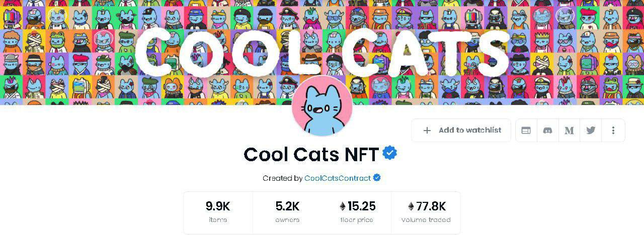
Task: Click the Cool Cats NFT collection title
Action: coord(311,154)
